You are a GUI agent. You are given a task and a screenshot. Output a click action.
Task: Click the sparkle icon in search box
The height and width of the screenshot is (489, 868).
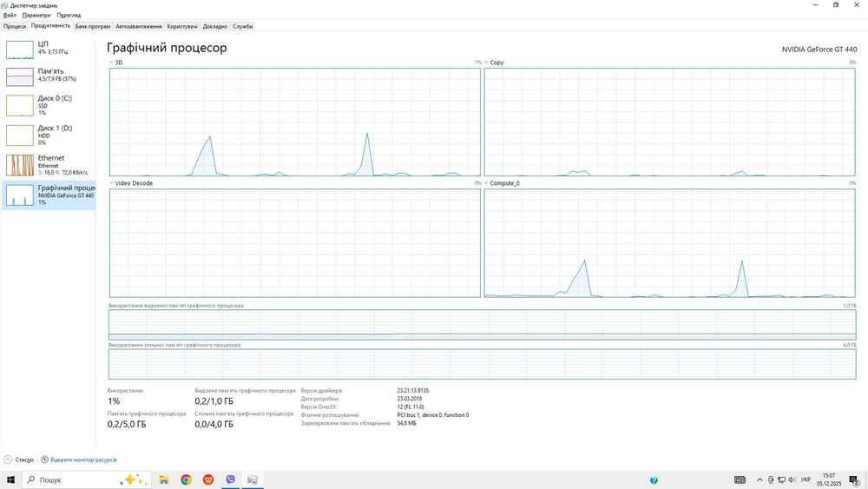pyautogui.click(x=134, y=479)
